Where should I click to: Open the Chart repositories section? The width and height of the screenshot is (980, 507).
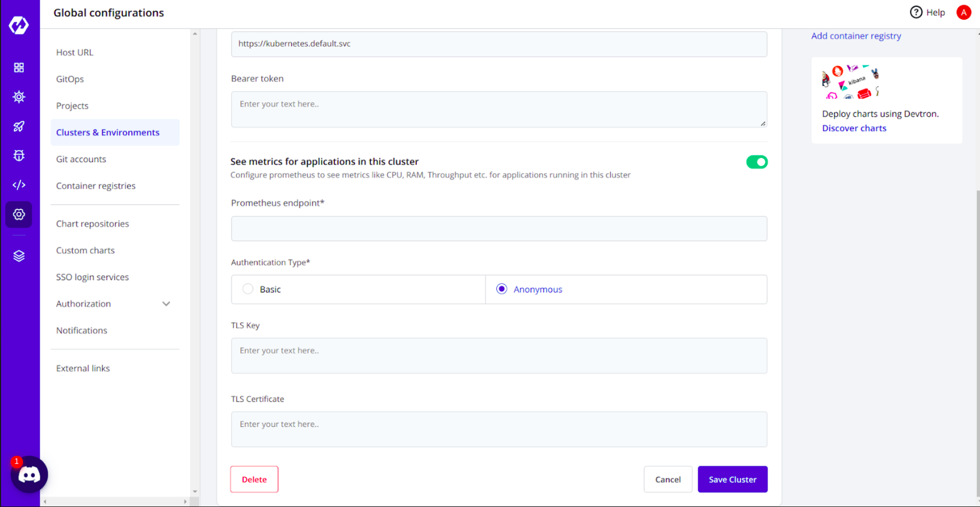93,224
